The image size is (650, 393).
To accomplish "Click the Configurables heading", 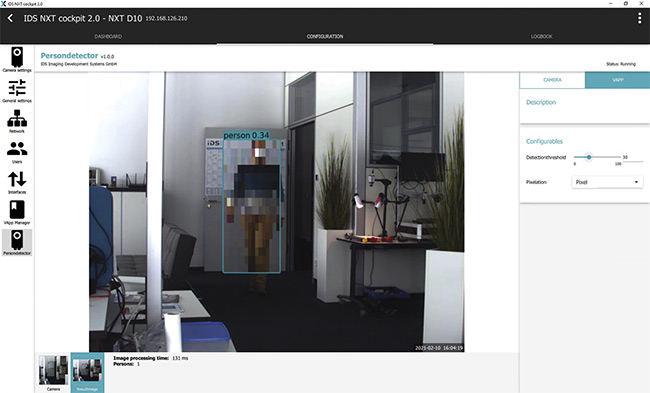I will (x=544, y=141).
